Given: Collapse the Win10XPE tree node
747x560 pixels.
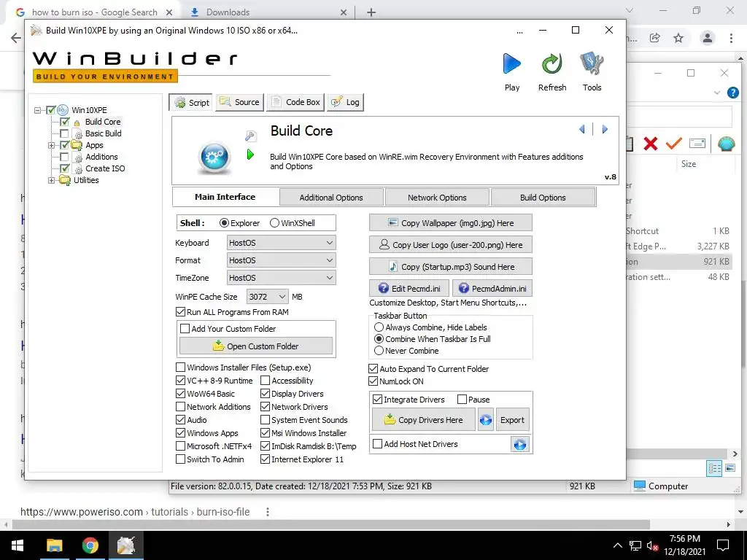Looking at the screenshot, I should coord(38,110).
